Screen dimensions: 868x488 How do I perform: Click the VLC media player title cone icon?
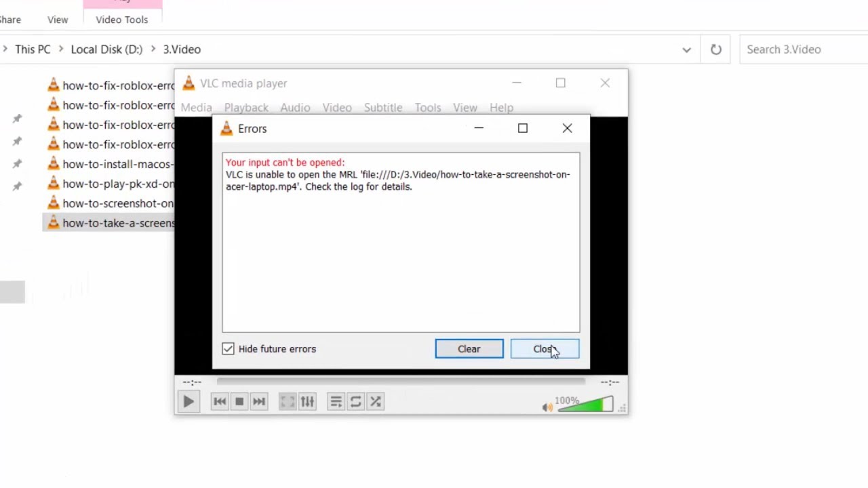point(189,83)
